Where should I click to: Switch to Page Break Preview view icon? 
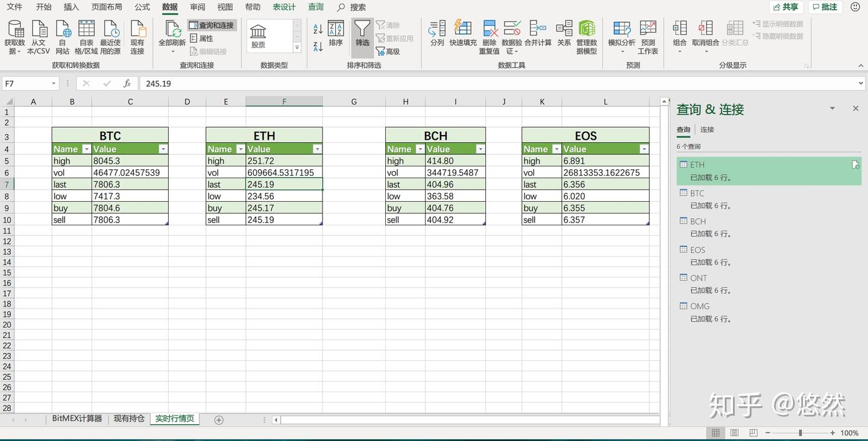pos(753,433)
